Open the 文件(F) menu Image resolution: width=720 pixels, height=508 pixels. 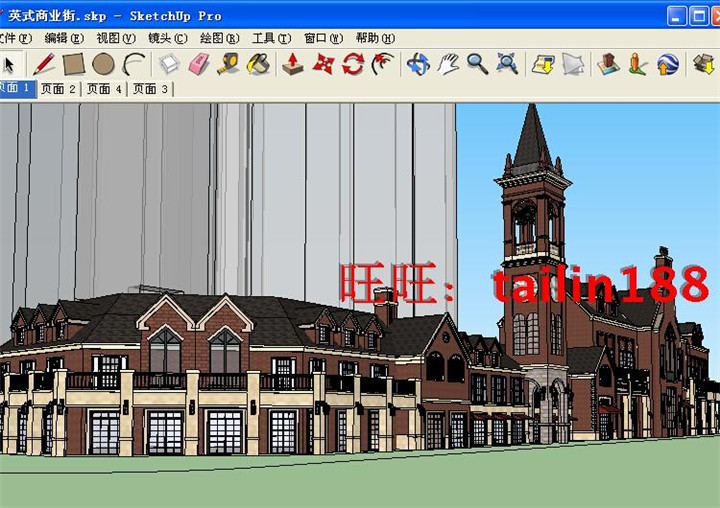(15, 38)
